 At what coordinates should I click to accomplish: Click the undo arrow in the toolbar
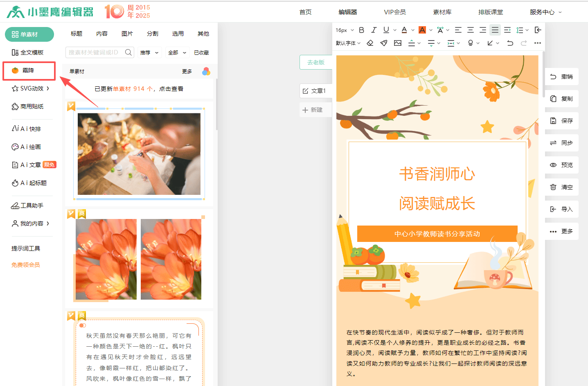pyautogui.click(x=510, y=43)
